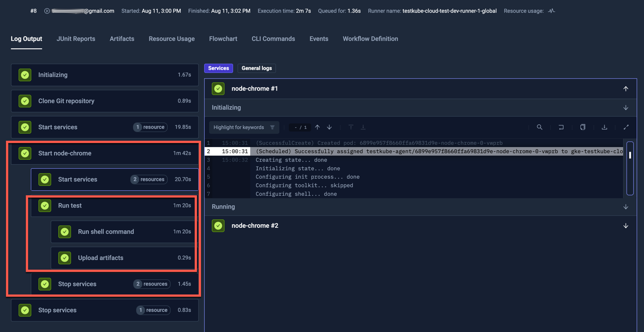Jump to the bottom of the logs

(x=363, y=127)
